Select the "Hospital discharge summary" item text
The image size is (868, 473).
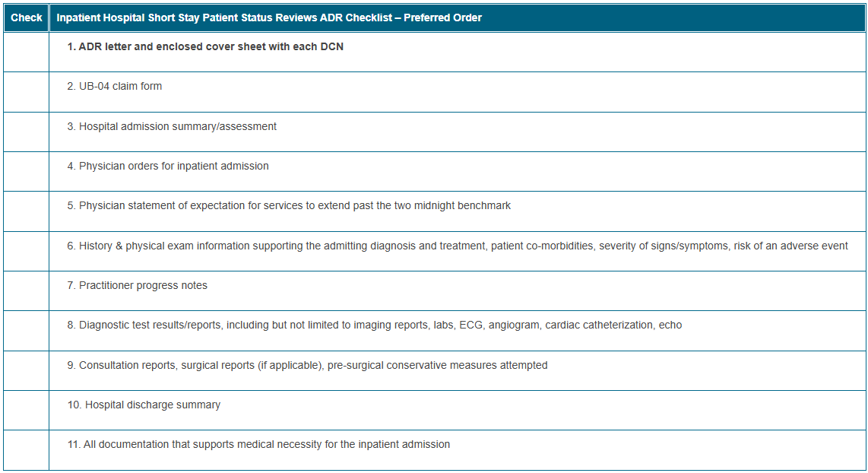click(144, 405)
